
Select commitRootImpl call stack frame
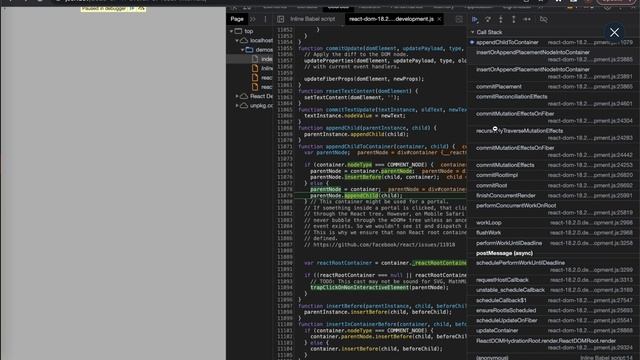(554, 175)
